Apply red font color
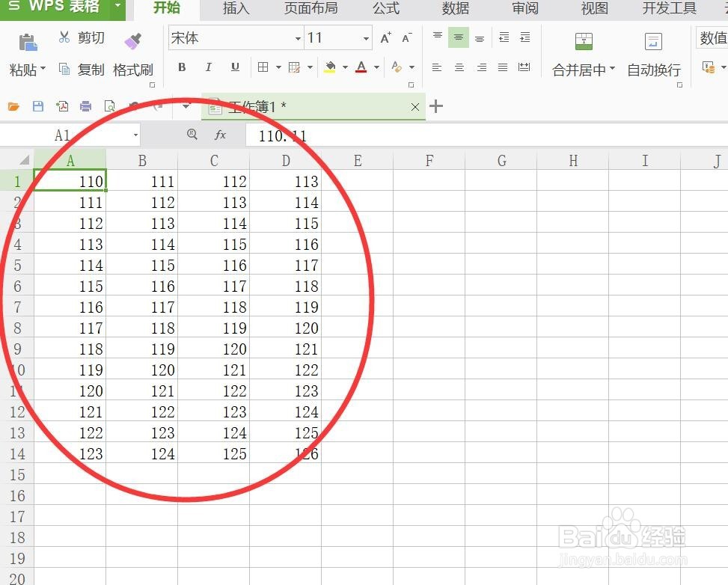This screenshot has height=585, width=728. (361, 68)
